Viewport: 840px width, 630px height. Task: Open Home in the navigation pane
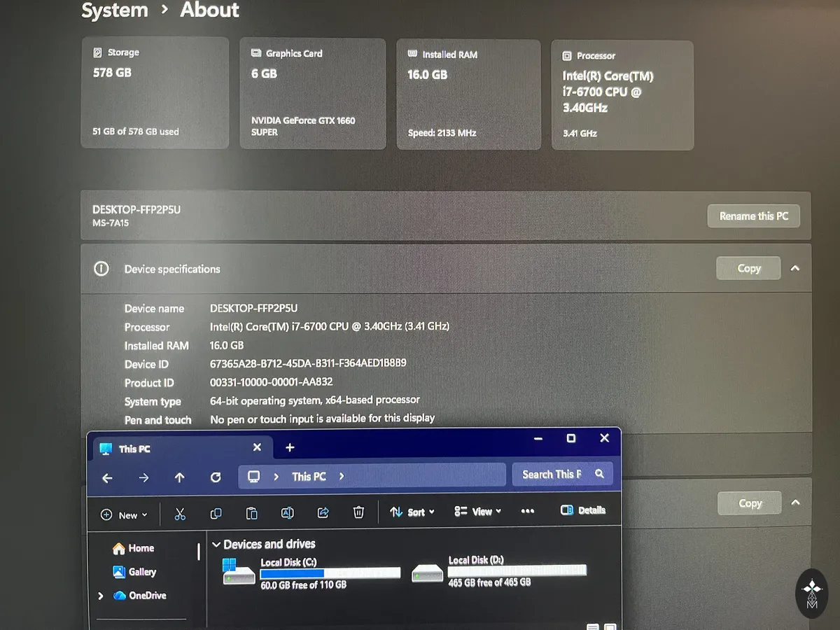pyautogui.click(x=133, y=548)
